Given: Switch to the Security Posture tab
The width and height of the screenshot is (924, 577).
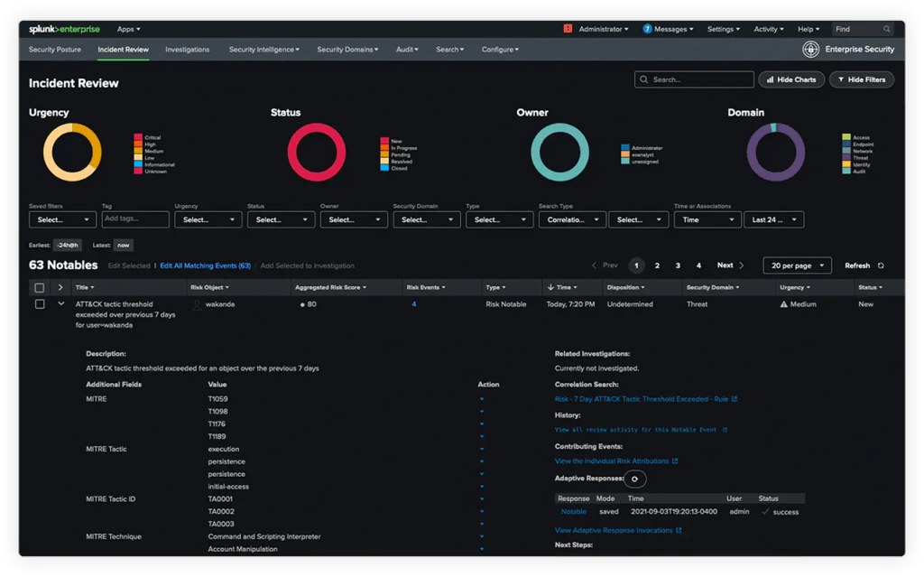Looking at the screenshot, I should pos(54,50).
